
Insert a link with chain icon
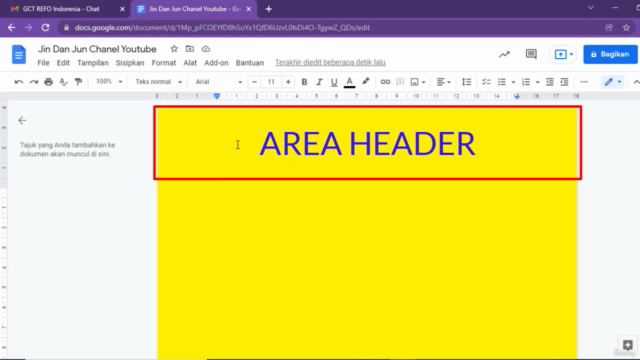tap(385, 82)
